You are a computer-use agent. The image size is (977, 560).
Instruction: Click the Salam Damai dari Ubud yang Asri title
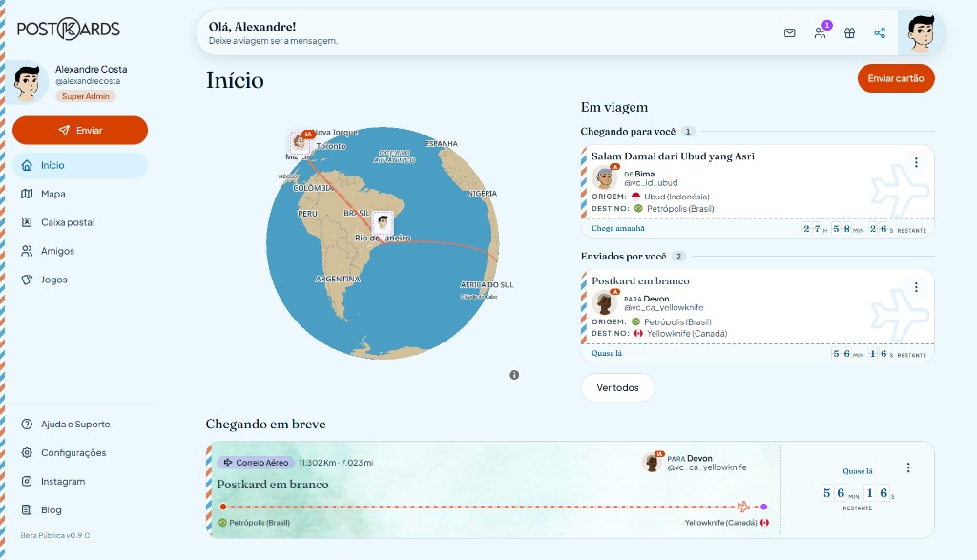click(x=673, y=156)
